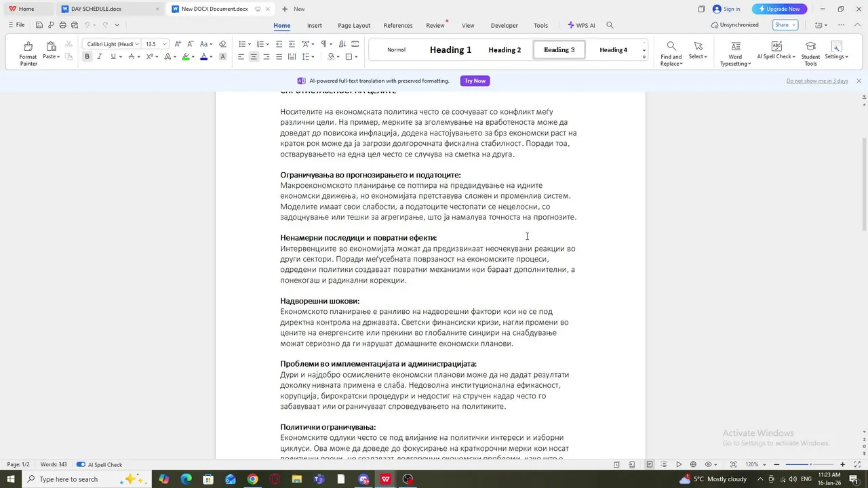The height and width of the screenshot is (488, 868).
Task: Click the Sign in button
Action: [726, 9]
